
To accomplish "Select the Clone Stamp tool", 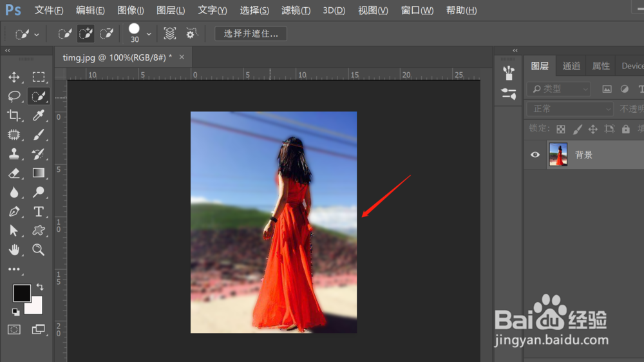I will (x=14, y=154).
